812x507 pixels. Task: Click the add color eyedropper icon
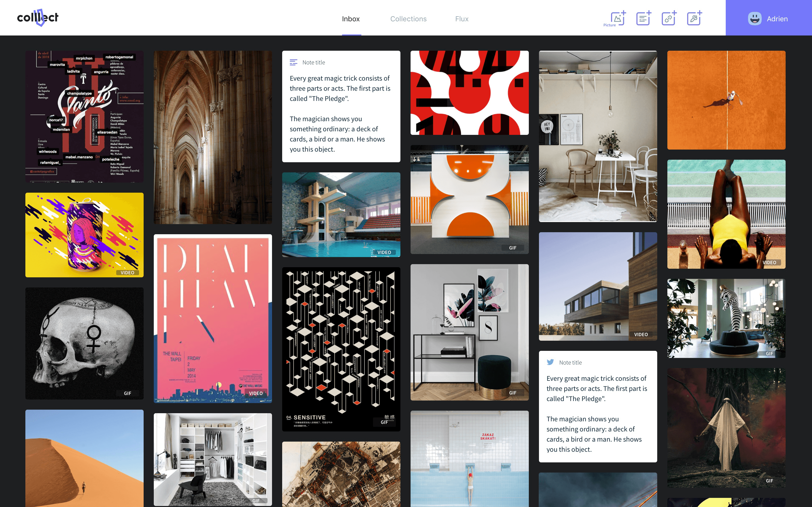(694, 18)
